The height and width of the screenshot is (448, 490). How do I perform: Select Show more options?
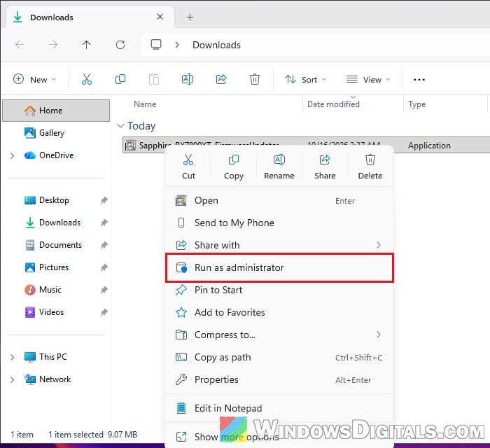(x=279, y=436)
